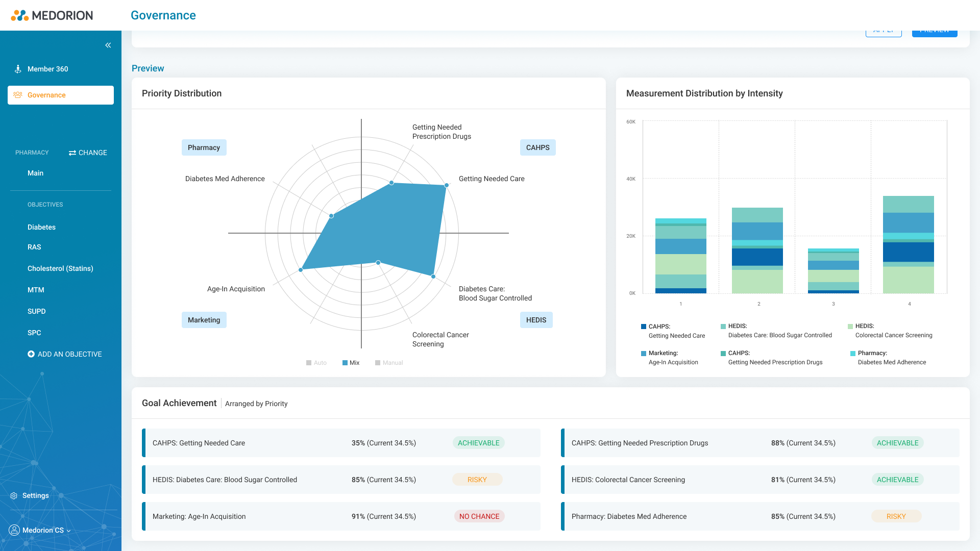Click the Medorion logo
This screenshot has width=980, height=551.
[x=52, y=15]
